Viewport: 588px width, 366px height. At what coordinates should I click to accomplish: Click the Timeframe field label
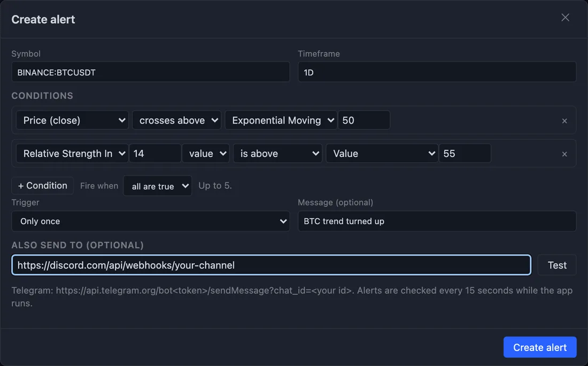click(319, 54)
